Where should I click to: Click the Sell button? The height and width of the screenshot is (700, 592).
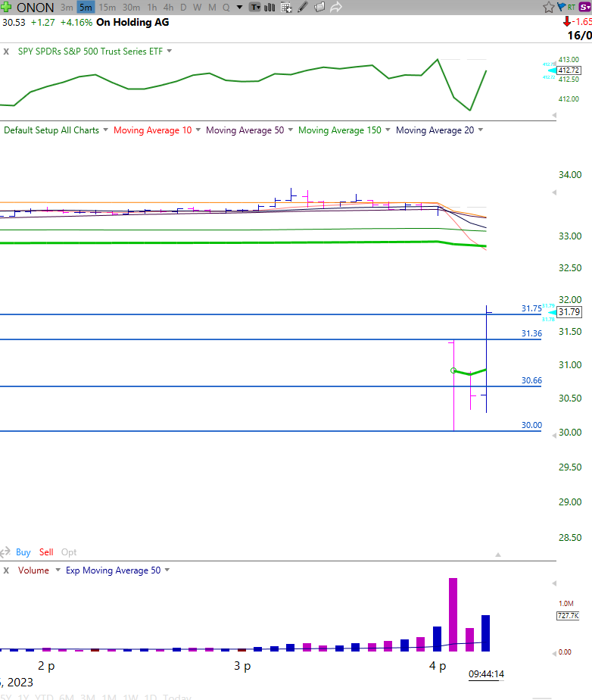tap(46, 552)
